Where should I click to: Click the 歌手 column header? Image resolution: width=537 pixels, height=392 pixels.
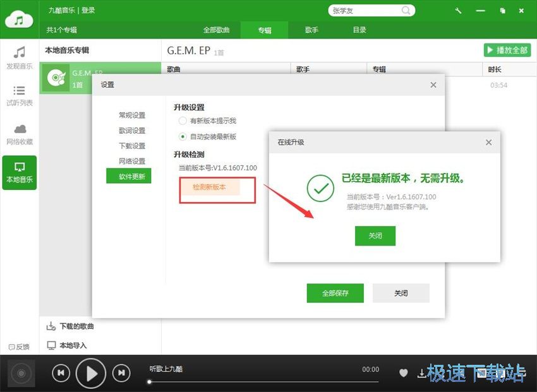tap(329, 69)
